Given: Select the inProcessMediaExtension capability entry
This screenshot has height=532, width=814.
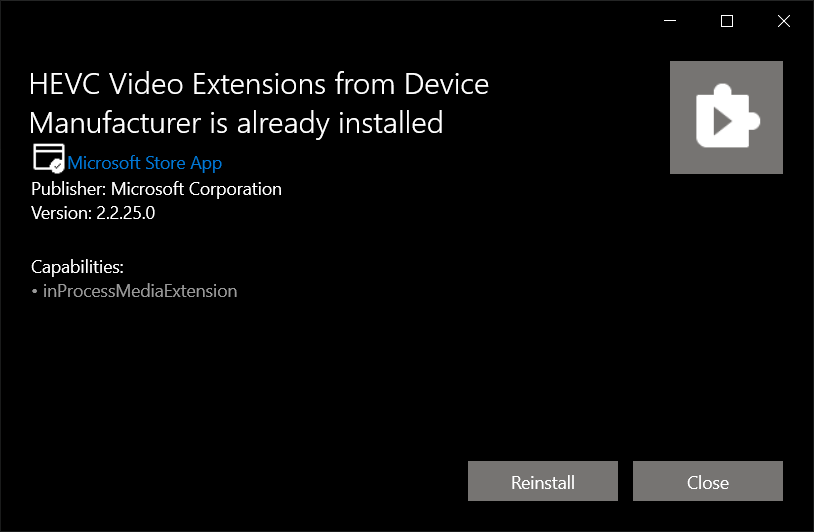Looking at the screenshot, I should [140, 291].
